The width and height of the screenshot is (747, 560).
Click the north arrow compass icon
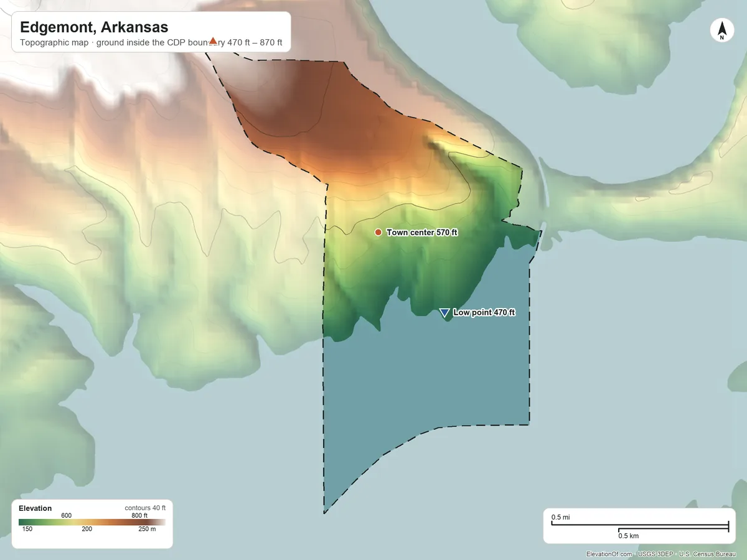point(721,30)
